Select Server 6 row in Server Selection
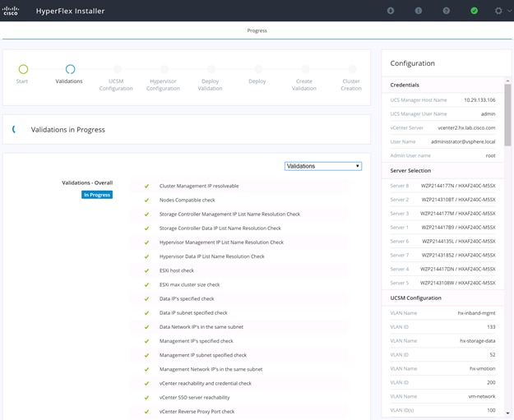The height and width of the screenshot is (420, 514). (x=442, y=241)
